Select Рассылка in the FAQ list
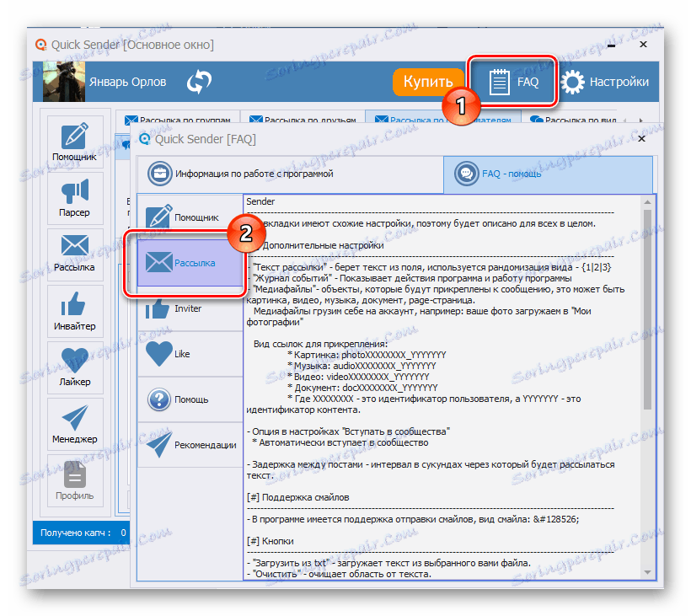The image size is (691, 616). pos(190,263)
